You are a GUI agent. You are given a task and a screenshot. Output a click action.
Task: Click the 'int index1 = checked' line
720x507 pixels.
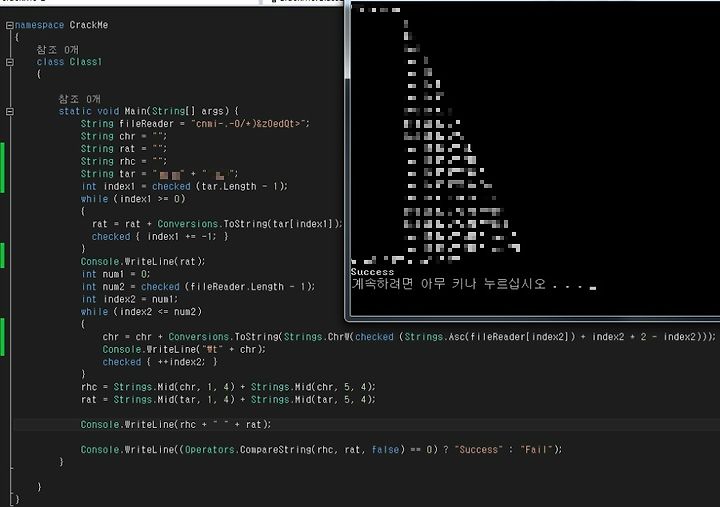pyautogui.click(x=184, y=186)
